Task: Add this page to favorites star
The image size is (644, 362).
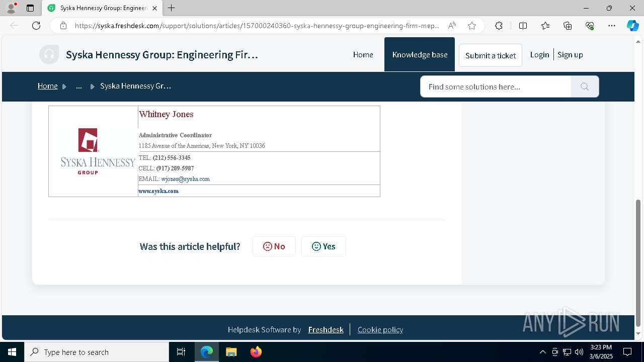Action: [471, 26]
